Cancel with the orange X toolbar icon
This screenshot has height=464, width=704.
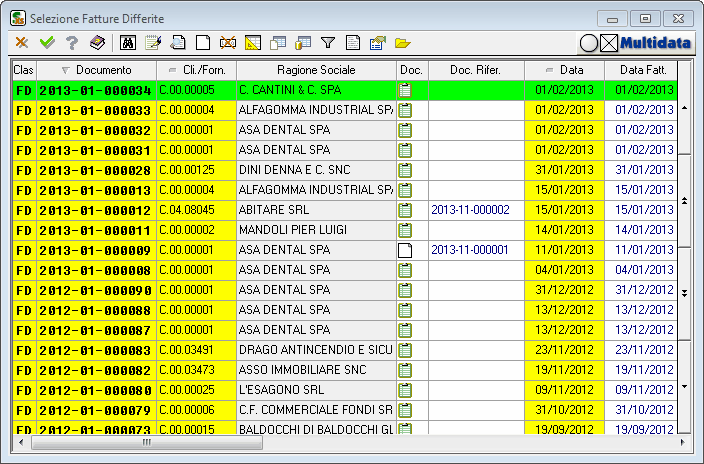click(22, 43)
